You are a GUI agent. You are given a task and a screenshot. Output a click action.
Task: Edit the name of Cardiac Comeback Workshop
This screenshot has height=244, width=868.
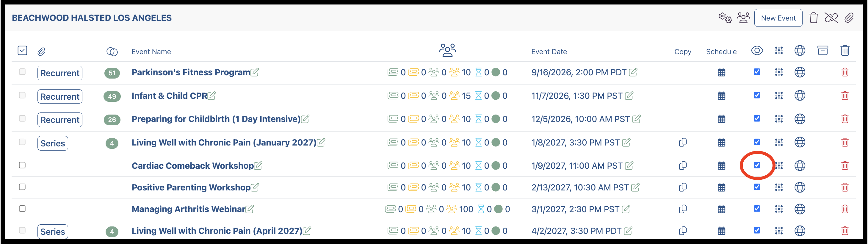[x=258, y=165]
